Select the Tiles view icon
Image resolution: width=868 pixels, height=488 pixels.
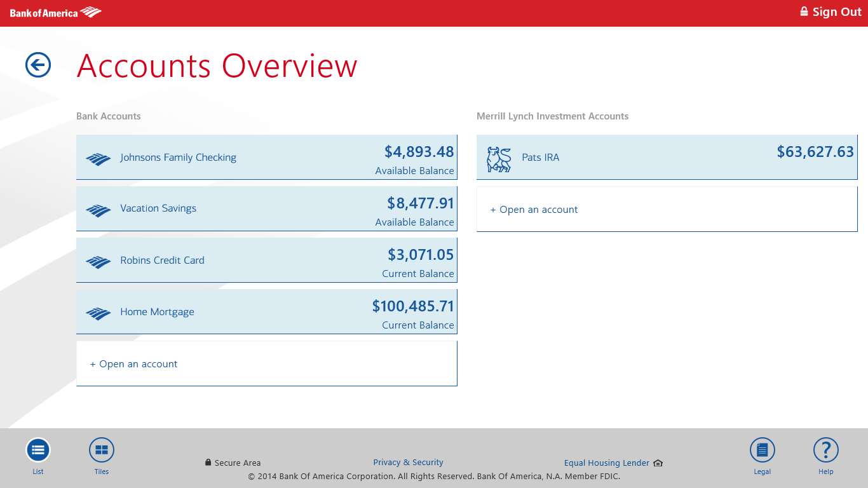pos(101,449)
